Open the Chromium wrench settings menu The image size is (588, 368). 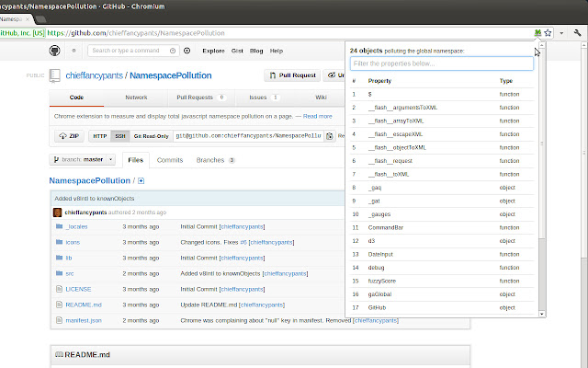(578, 33)
